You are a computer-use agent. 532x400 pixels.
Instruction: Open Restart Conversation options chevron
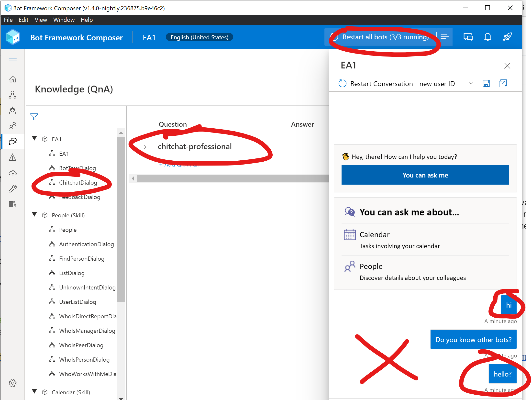pyautogui.click(x=471, y=83)
